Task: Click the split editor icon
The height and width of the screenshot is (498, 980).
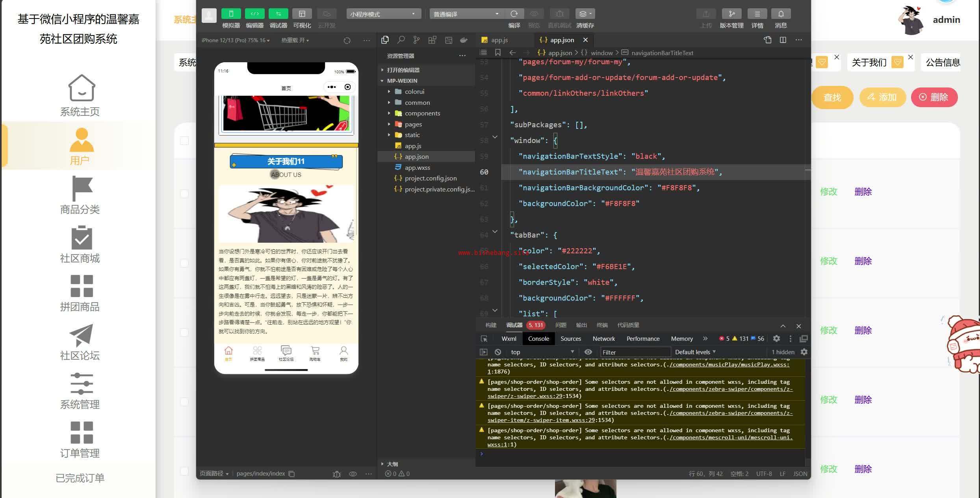Action: coord(783,40)
